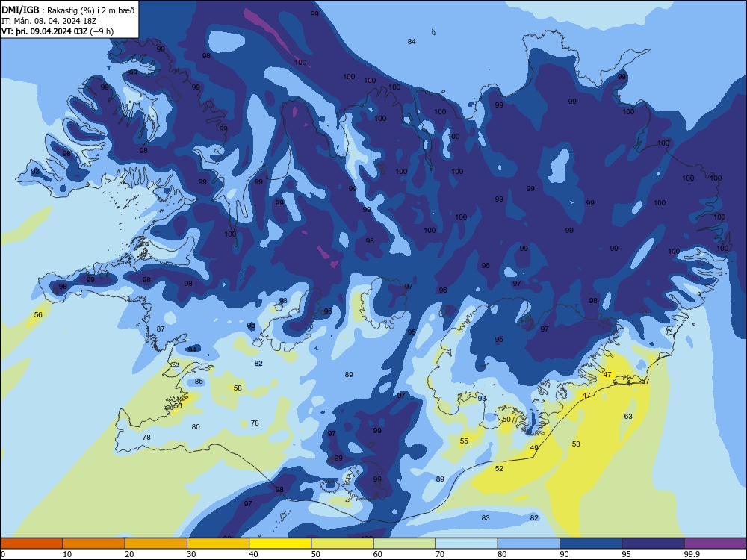Click the humidity value '55' on the map
The width and height of the screenshot is (747, 560).
(464, 441)
